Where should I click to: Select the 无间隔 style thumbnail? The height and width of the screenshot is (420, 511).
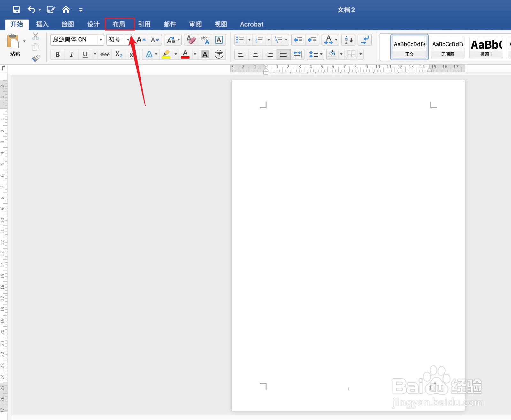point(448,47)
